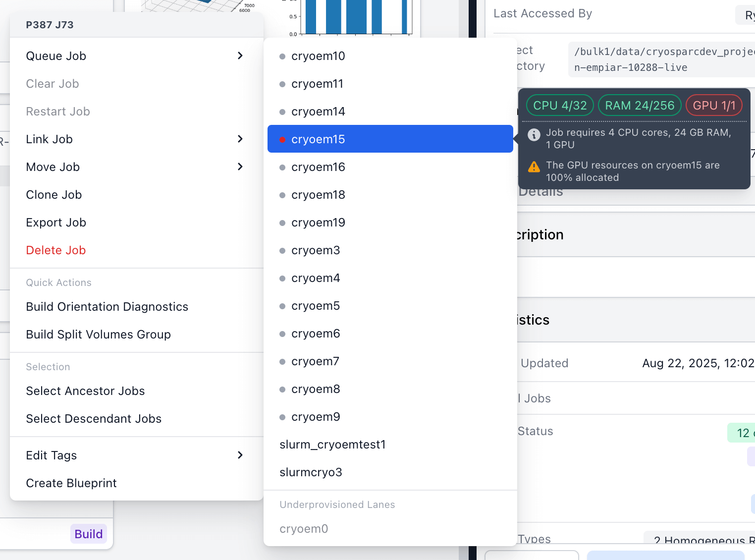
Task: Expand the Edit Tags submenu
Action: click(x=241, y=455)
